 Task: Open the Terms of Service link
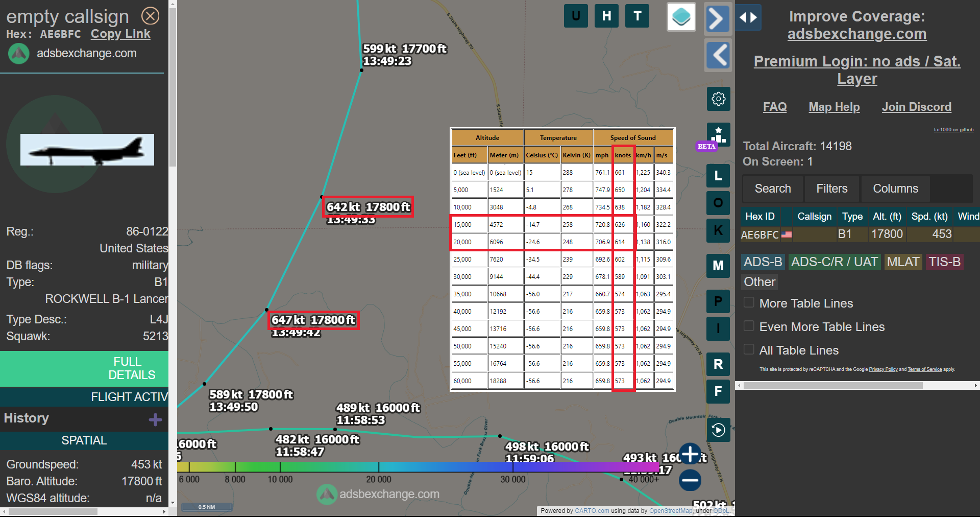pos(924,369)
